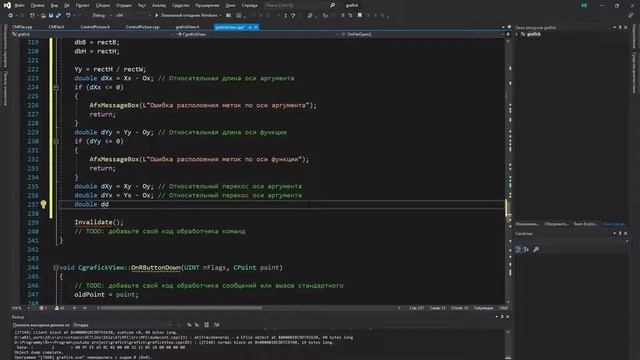Collapse the if (dXx <= 0) block

56,87
